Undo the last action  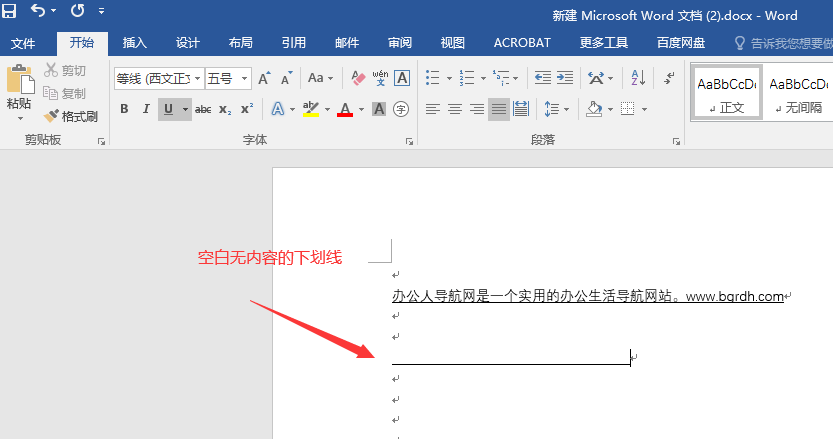[38, 10]
